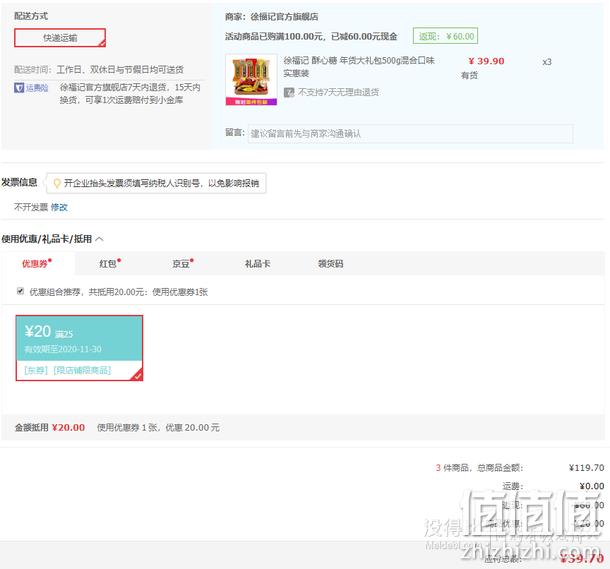Click the 徐福记 product thumbnail image
The width and height of the screenshot is (610, 569).
tap(251, 79)
